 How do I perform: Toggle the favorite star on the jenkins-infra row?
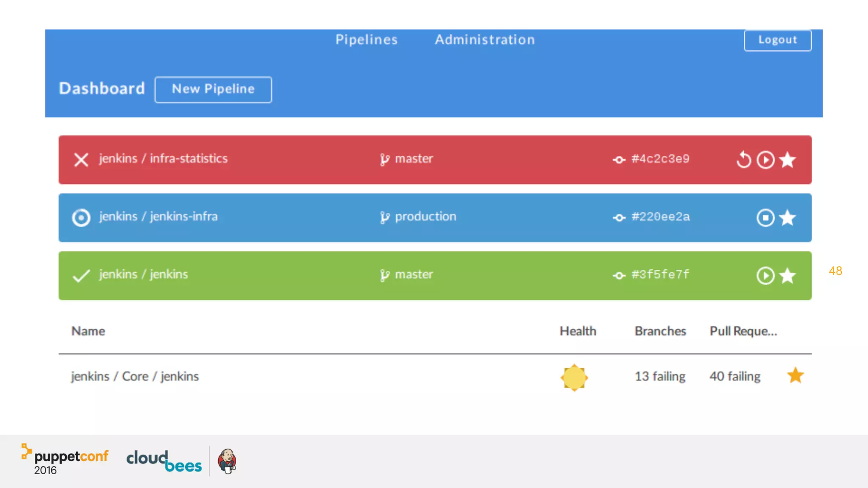pos(787,218)
